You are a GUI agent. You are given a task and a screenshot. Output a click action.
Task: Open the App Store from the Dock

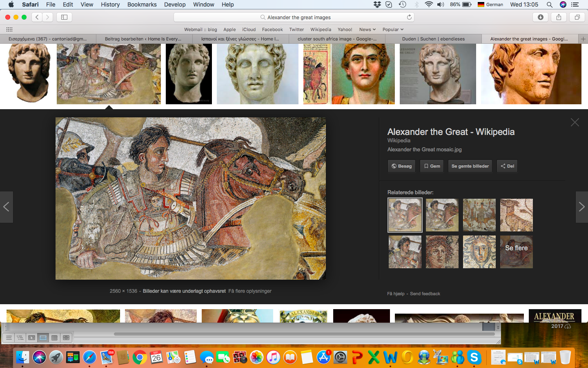323,358
